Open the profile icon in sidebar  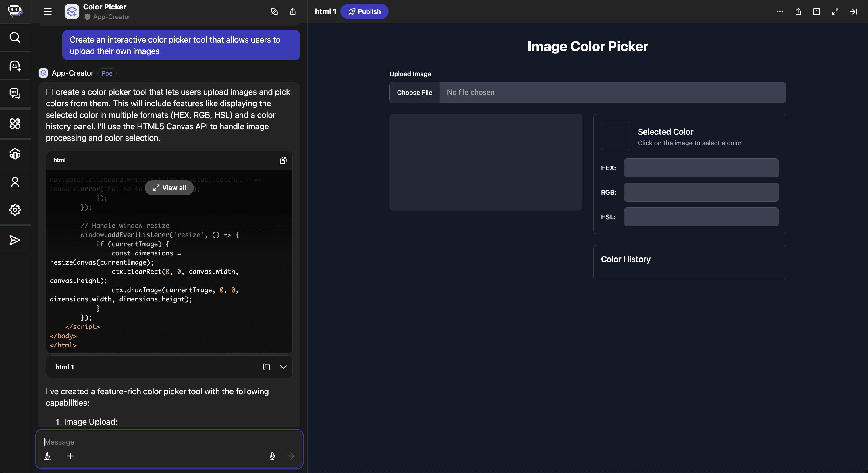[15, 182]
